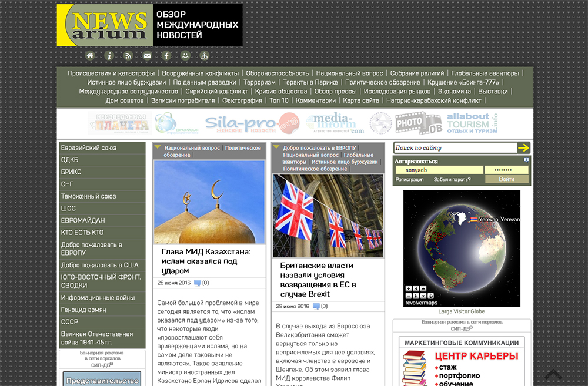This screenshot has width=588, height=386.
Task: Click the sitemap tree icon
Action: 204,56
